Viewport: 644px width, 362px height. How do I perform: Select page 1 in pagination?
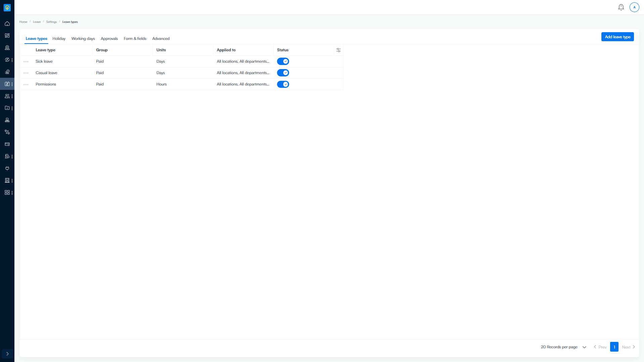tap(614, 347)
